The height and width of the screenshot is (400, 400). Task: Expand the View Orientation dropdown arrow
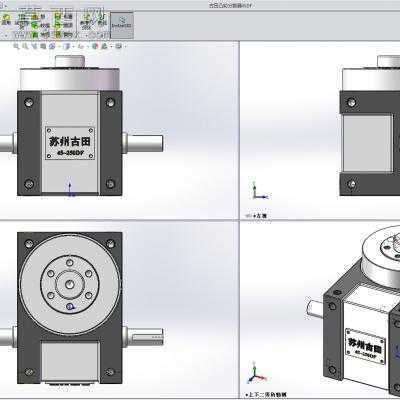point(59,46)
